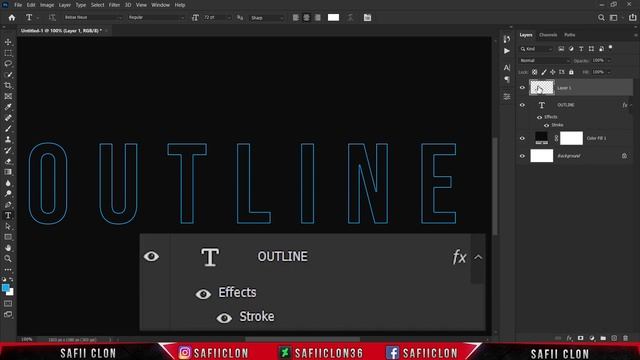Select the Eraser tool
Viewport: 640px width, 360px height.
coord(8,161)
